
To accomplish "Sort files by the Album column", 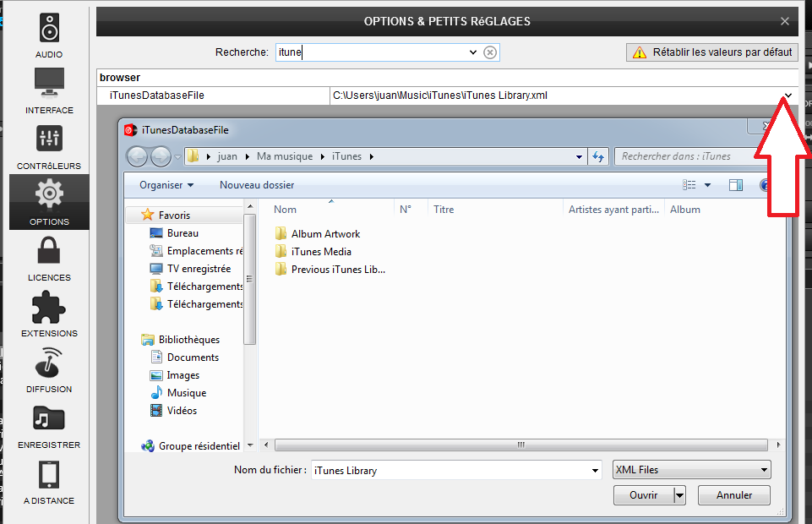I will (x=684, y=210).
